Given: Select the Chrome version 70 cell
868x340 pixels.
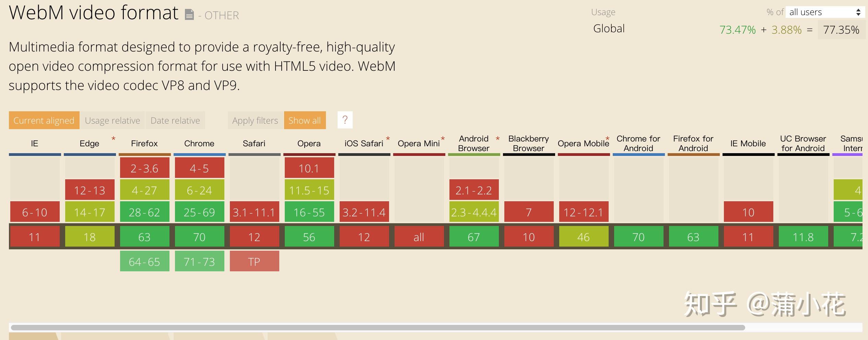Looking at the screenshot, I should point(199,237).
